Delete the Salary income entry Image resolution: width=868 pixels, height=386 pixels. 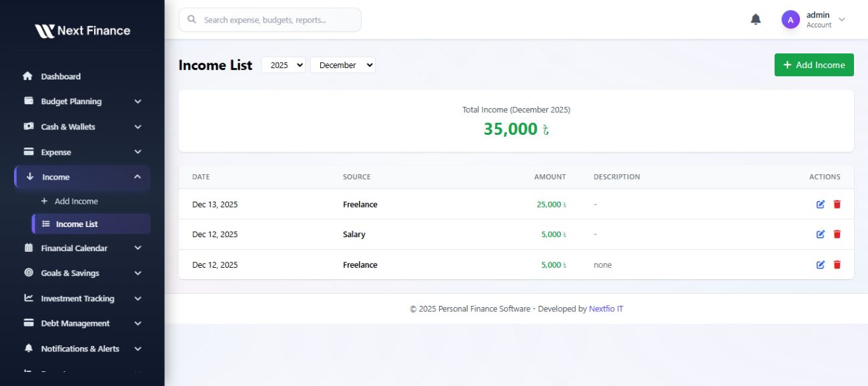[x=837, y=234]
